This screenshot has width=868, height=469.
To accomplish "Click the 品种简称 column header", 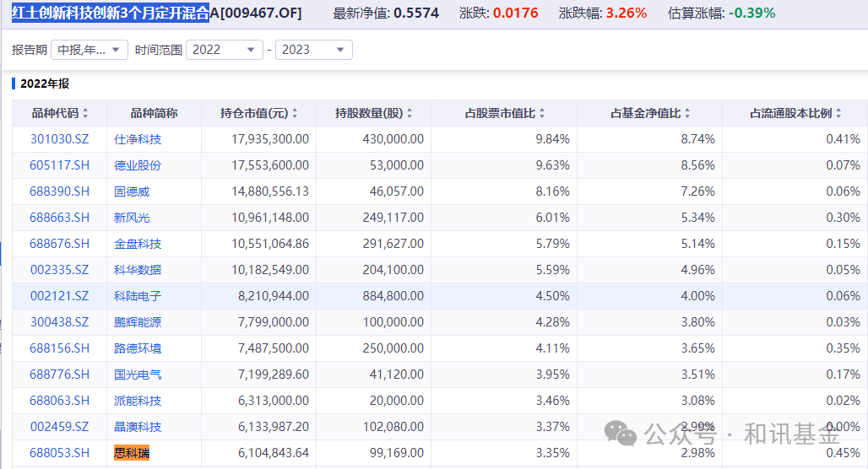I will click(x=154, y=113).
